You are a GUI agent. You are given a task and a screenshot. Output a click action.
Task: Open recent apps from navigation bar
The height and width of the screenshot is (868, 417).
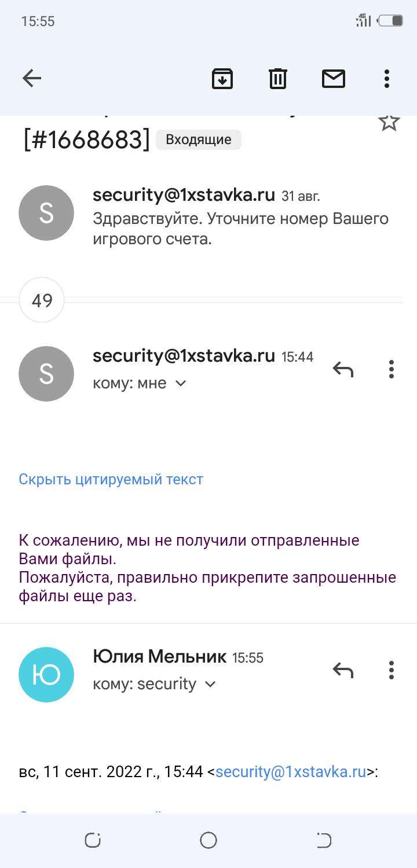(x=93, y=840)
